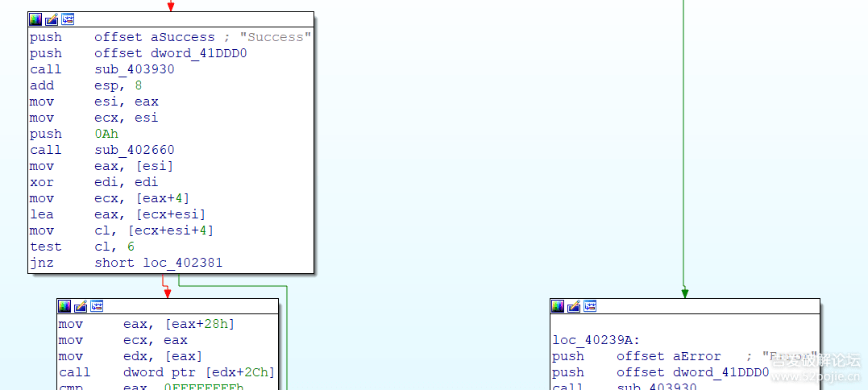Select 'jnz short loc_402381' jump line
868x390 pixels.
(127, 262)
